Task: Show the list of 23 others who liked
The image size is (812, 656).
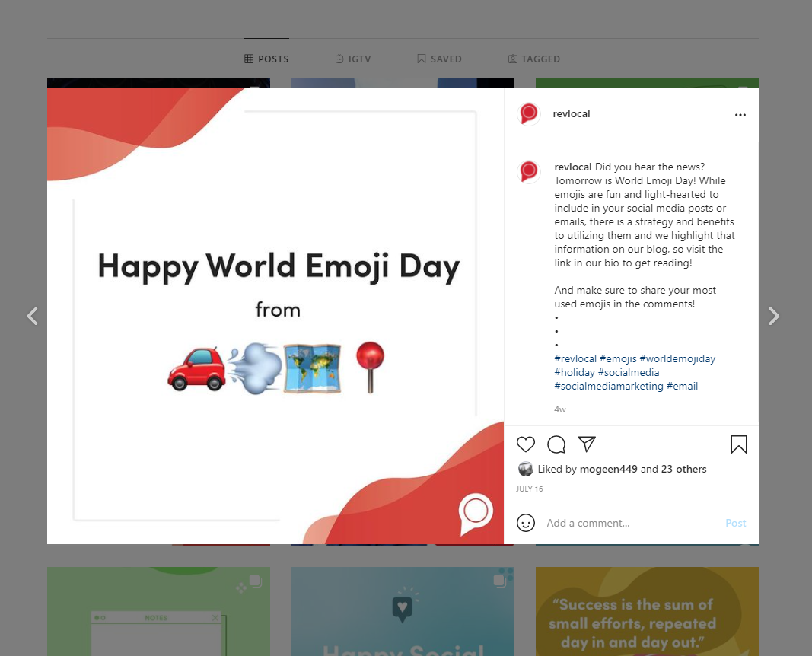Action: point(683,469)
